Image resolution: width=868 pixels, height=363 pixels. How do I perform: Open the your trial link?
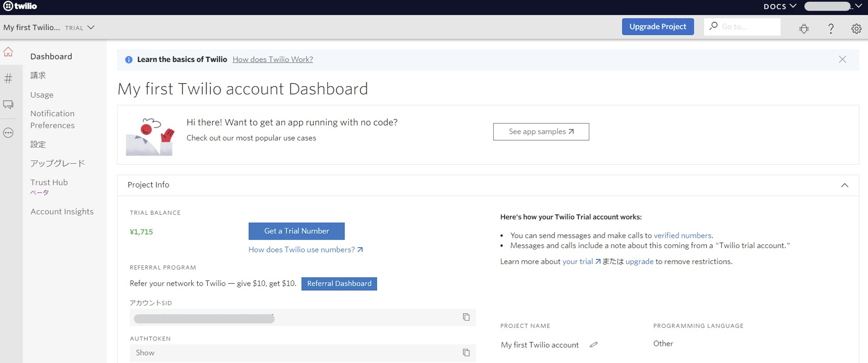tap(581, 262)
